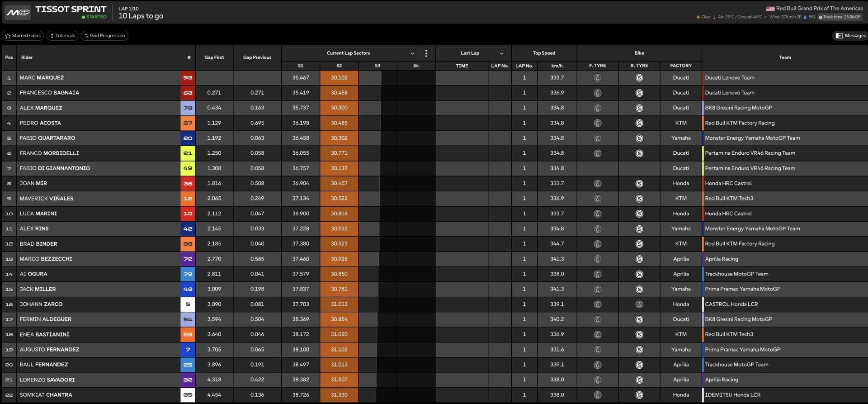Click Red Bull Grand Prix of The Americas
The height and width of the screenshot is (404, 868).
coord(819,8)
